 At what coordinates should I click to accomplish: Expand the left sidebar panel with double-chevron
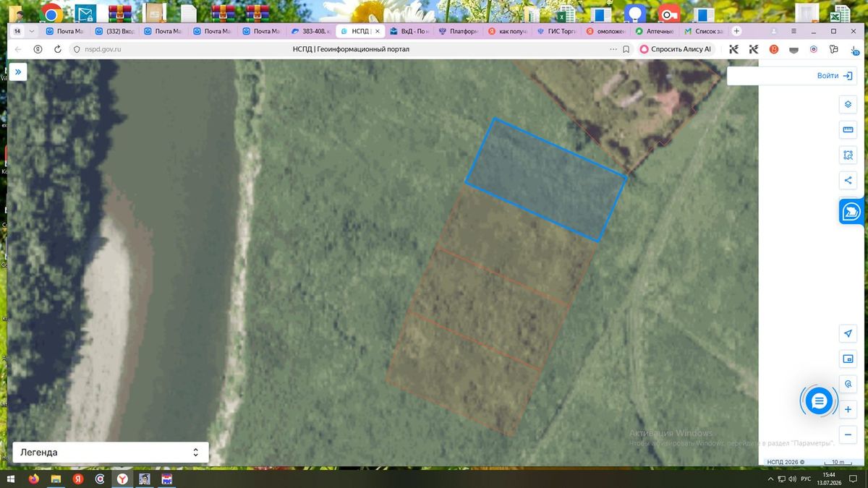point(18,72)
